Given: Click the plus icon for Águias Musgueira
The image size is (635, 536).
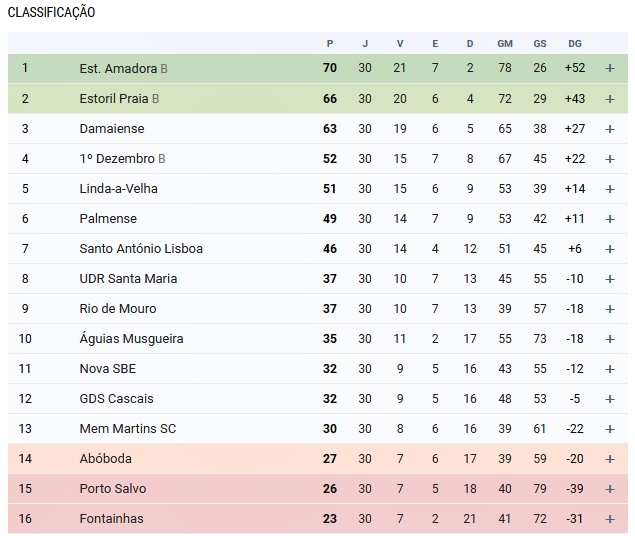Looking at the screenshot, I should [x=610, y=339].
